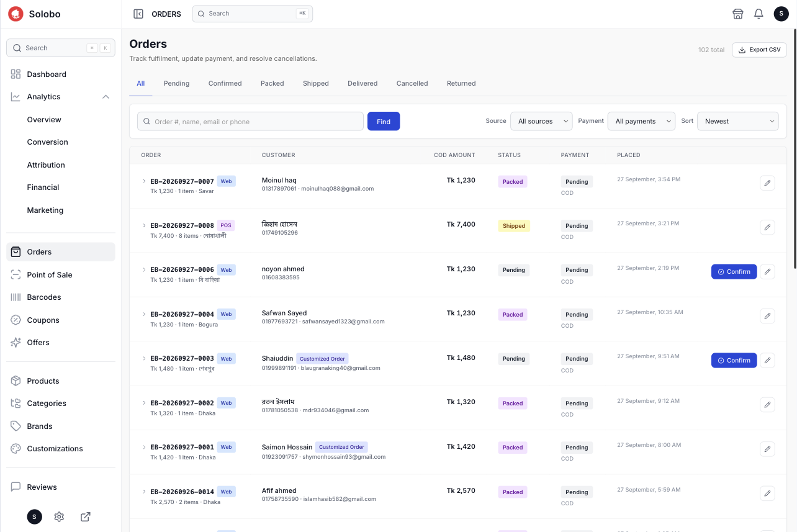This screenshot has width=797, height=532.
Task: Open the Newest sort dropdown
Action: pyautogui.click(x=738, y=121)
